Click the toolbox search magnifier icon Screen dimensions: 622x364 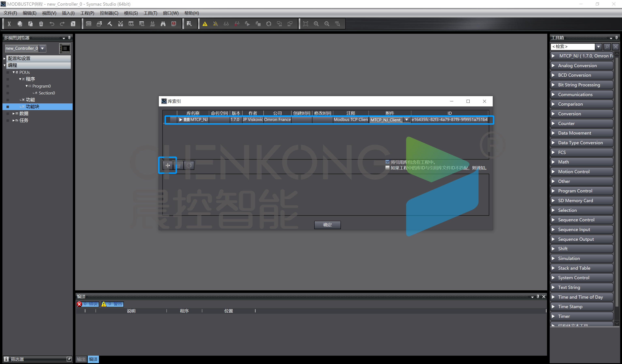tap(607, 47)
